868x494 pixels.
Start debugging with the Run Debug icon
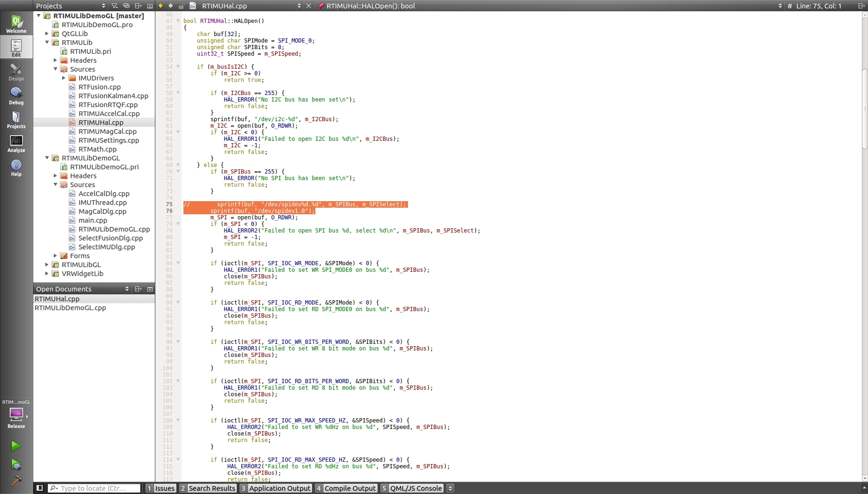tap(16, 464)
